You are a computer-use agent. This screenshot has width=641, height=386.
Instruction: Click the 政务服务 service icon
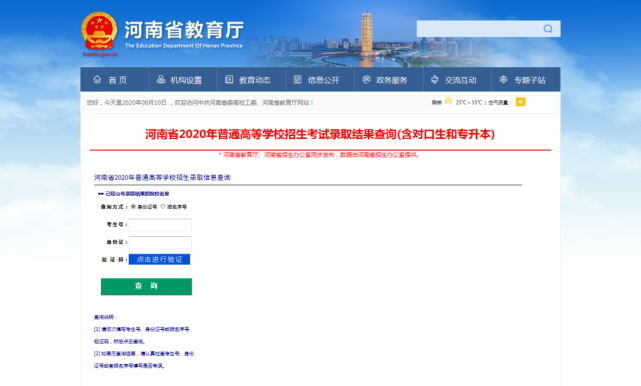click(366, 79)
